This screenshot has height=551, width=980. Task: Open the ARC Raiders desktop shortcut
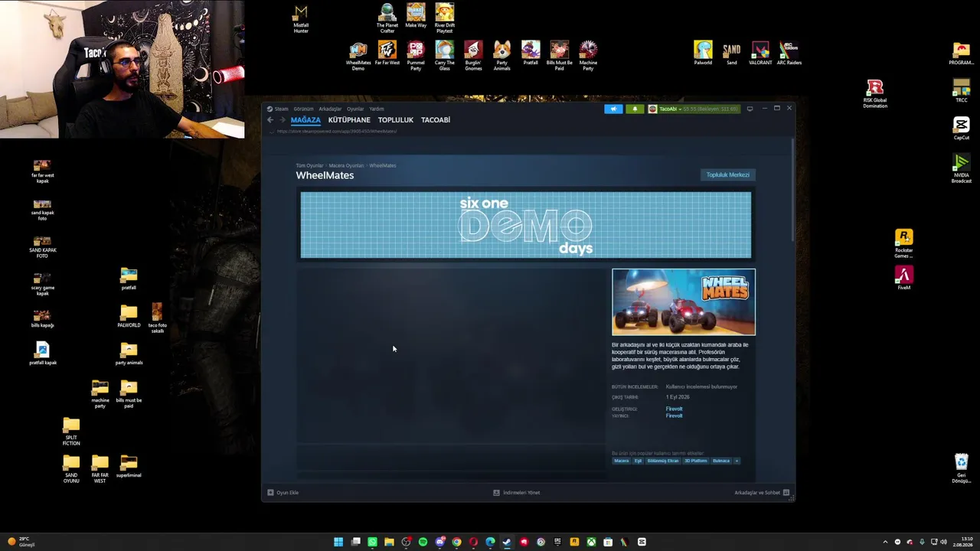pos(789,54)
